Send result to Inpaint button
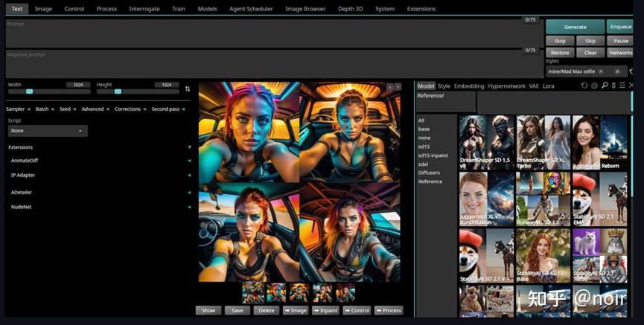Image resolution: width=644 pixels, height=325 pixels. coord(325,311)
